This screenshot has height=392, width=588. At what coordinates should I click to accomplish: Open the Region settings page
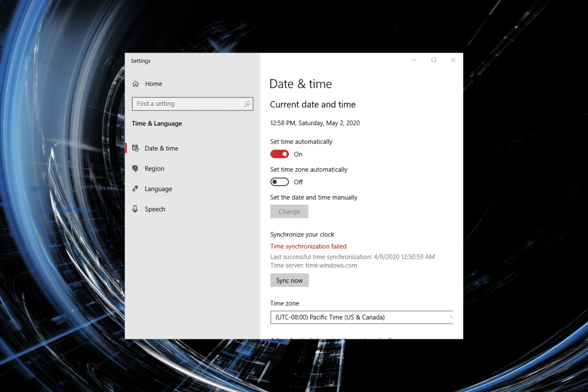[x=154, y=169]
